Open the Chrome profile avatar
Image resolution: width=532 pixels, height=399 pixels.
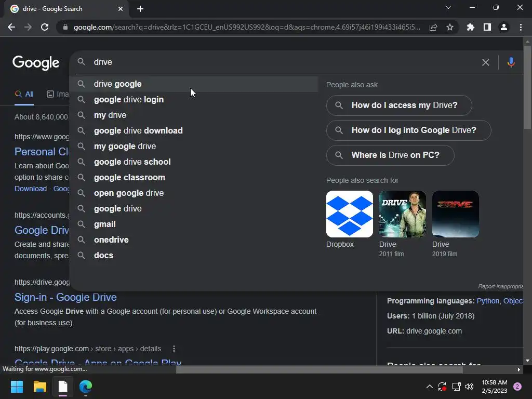pyautogui.click(x=504, y=27)
